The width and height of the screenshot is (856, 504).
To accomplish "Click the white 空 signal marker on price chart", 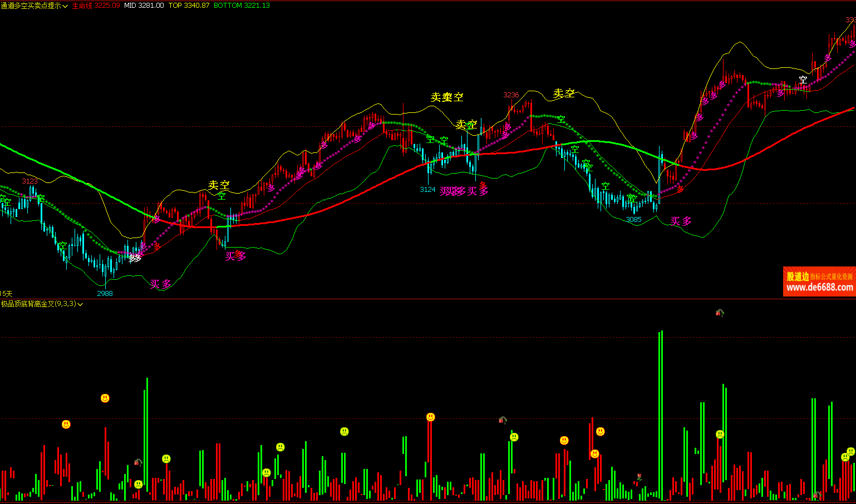I will click(803, 80).
